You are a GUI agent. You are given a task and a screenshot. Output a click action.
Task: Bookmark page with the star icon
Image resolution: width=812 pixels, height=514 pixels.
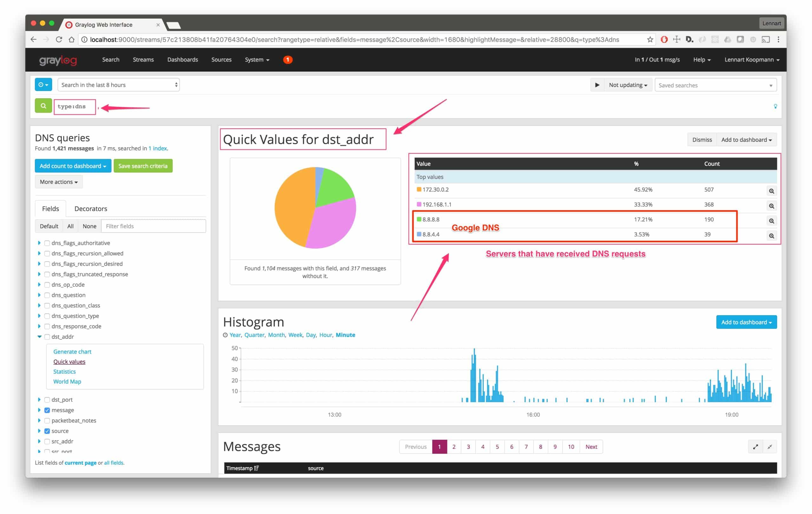[x=650, y=39]
